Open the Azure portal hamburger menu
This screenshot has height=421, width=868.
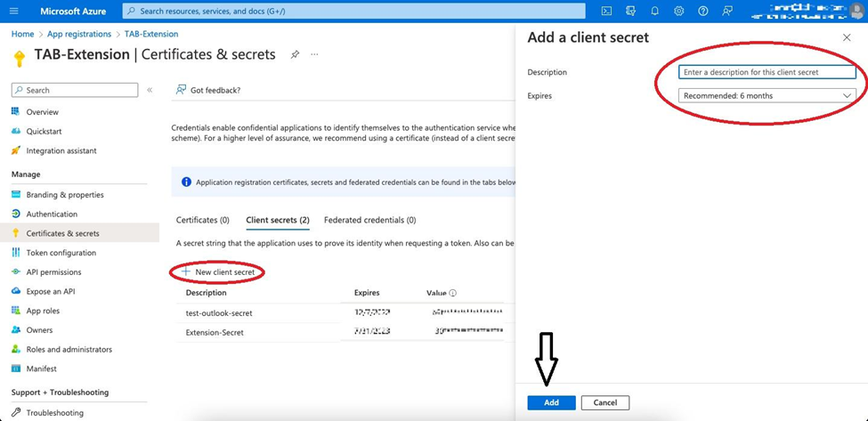coord(14,11)
